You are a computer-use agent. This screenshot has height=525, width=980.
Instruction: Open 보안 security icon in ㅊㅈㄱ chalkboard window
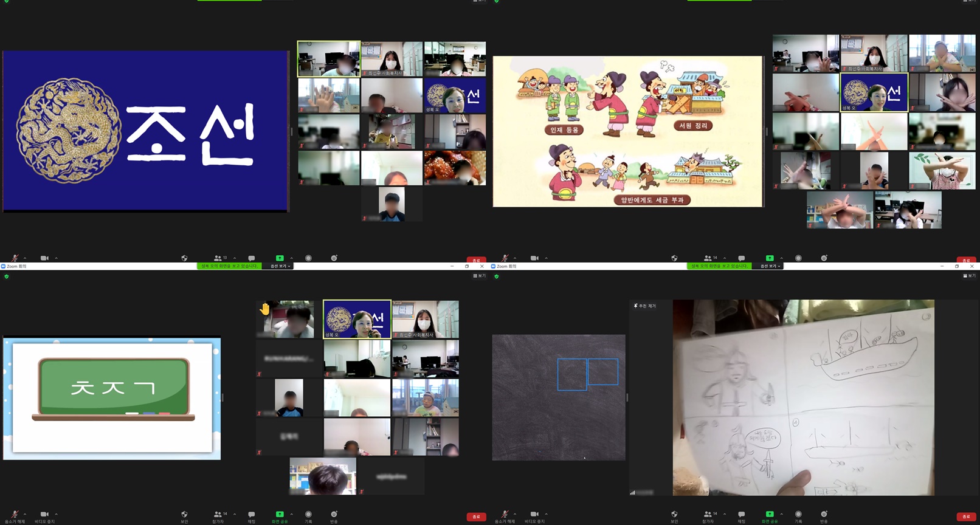[184, 515]
